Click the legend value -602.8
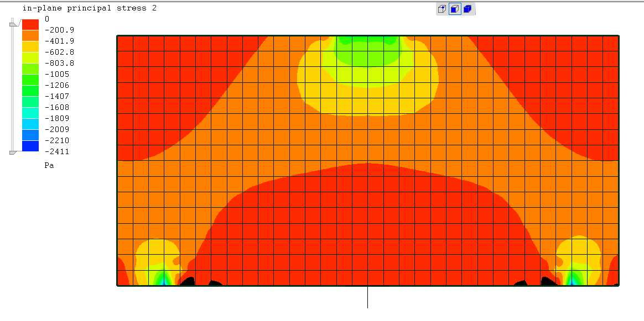Screen dimensions: 644x321 tap(59, 52)
